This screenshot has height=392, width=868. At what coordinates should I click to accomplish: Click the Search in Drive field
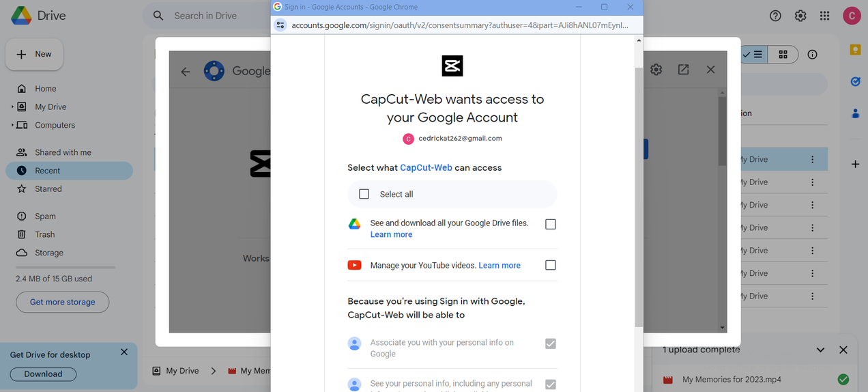205,16
